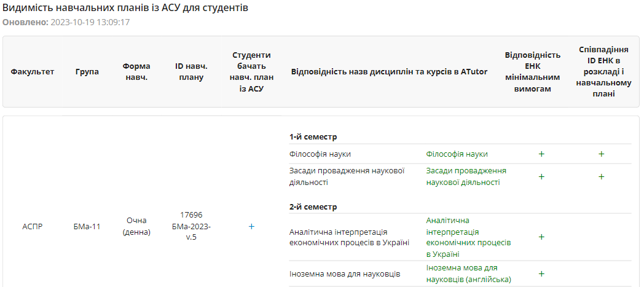The image size is (644, 287).
Task: Open the green Аналітична інтерпретація ATutor course link
Action: click(x=468, y=237)
